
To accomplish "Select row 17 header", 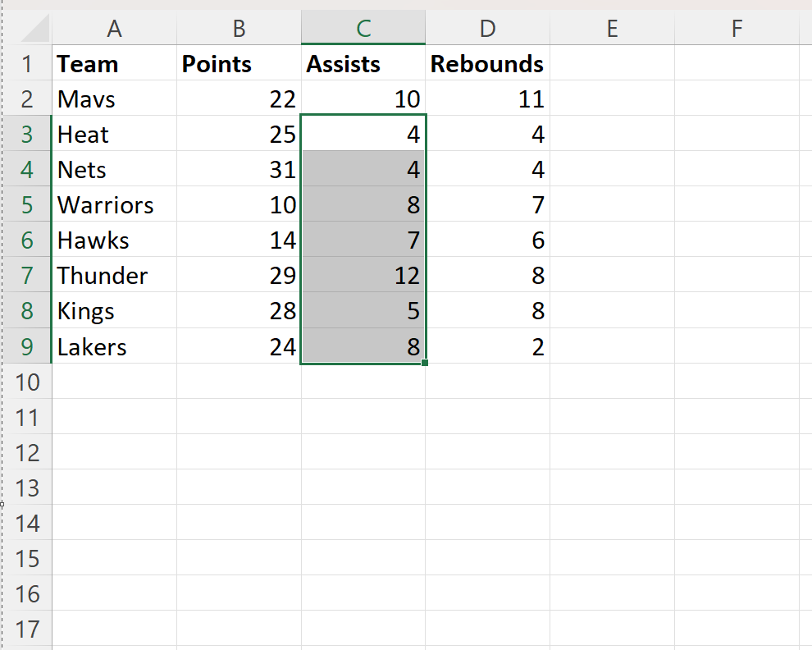I will tap(27, 629).
